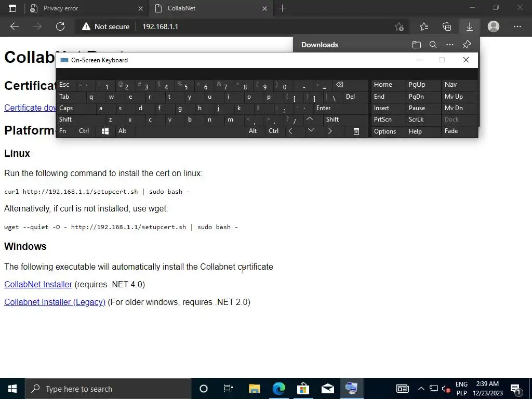Open Task View on taskbar

229,389
